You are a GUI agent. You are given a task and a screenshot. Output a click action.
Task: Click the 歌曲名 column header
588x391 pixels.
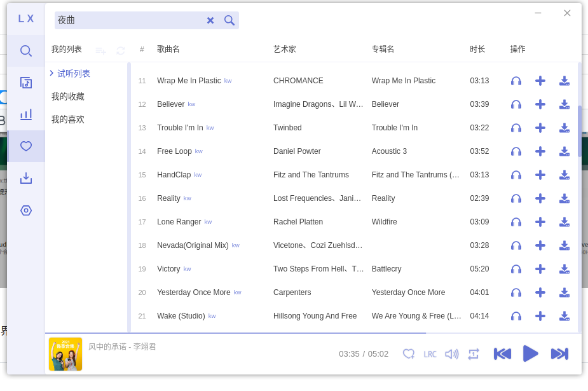click(x=168, y=49)
